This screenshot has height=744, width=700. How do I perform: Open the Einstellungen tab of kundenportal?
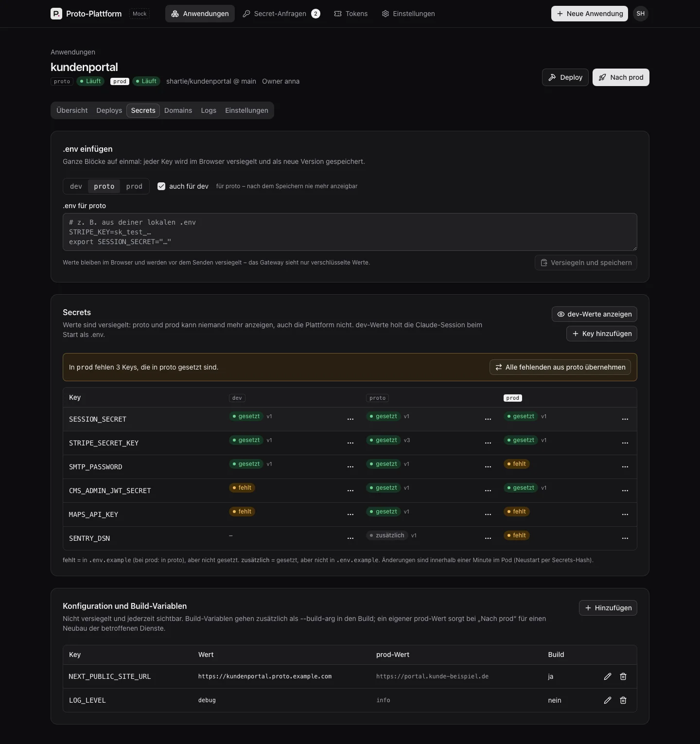click(246, 110)
